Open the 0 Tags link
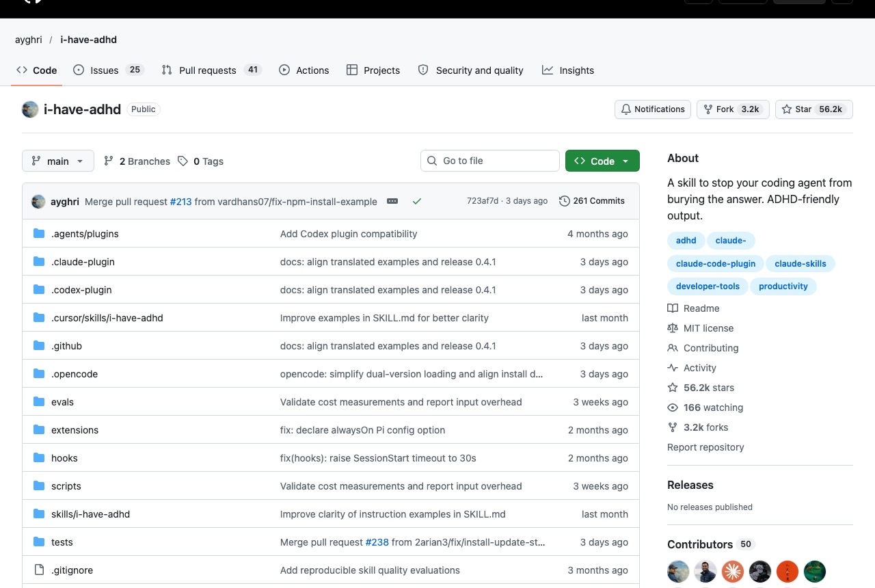Image resolution: width=875 pixels, height=588 pixels. (200, 161)
